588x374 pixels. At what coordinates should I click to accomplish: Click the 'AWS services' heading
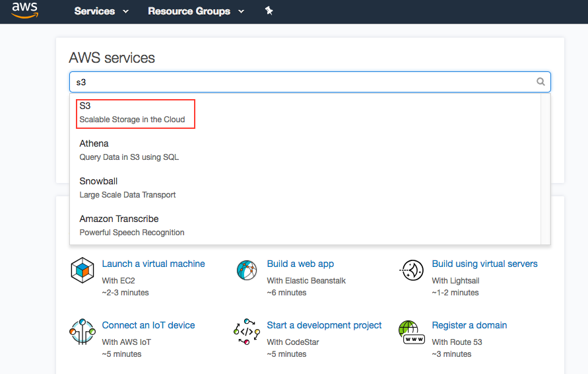tap(112, 58)
